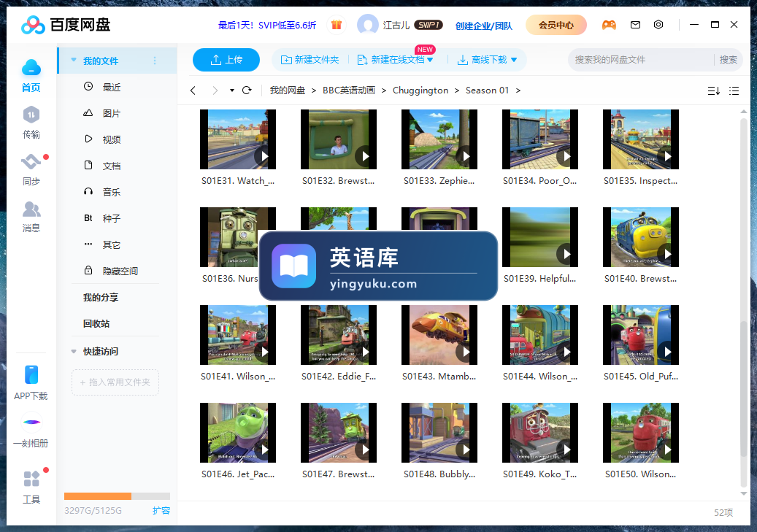Open the game controller icon
This screenshot has height=532, width=757.
point(609,25)
